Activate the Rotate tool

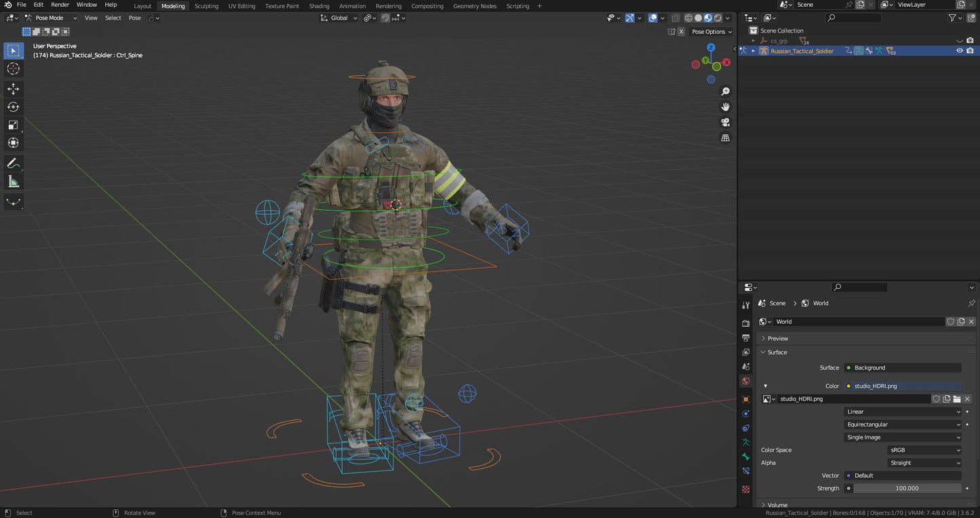click(13, 106)
